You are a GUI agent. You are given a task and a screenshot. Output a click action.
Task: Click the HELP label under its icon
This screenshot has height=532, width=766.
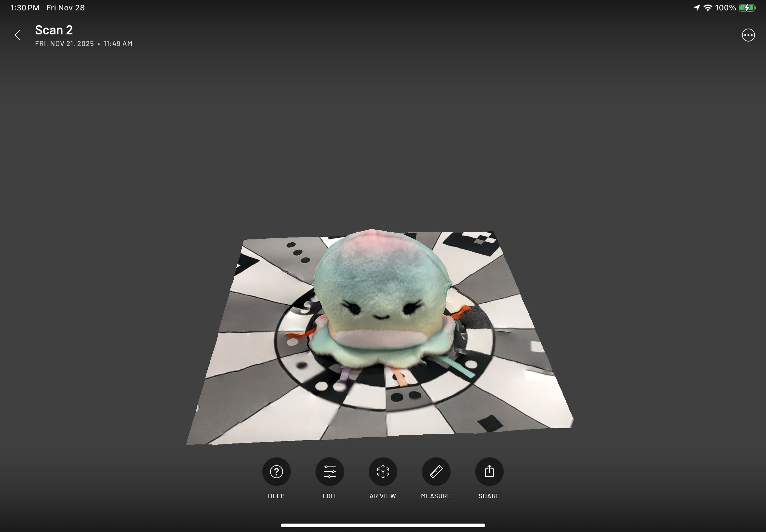[276, 496]
